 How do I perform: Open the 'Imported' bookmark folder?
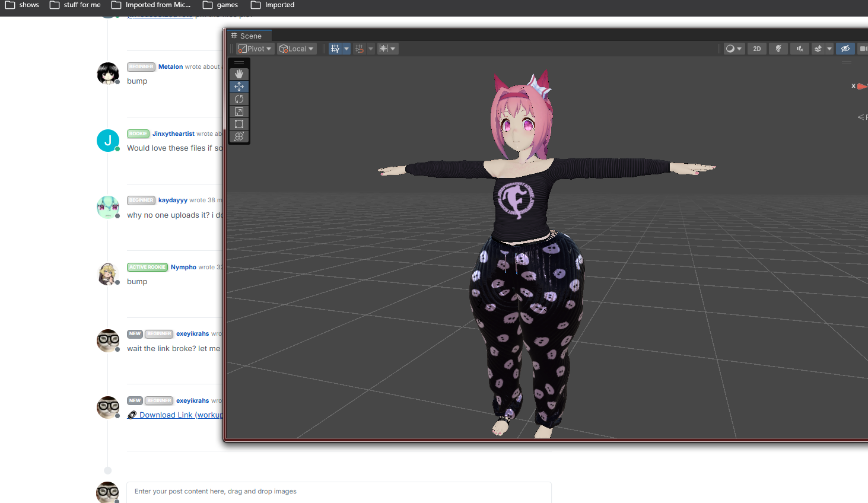click(272, 5)
